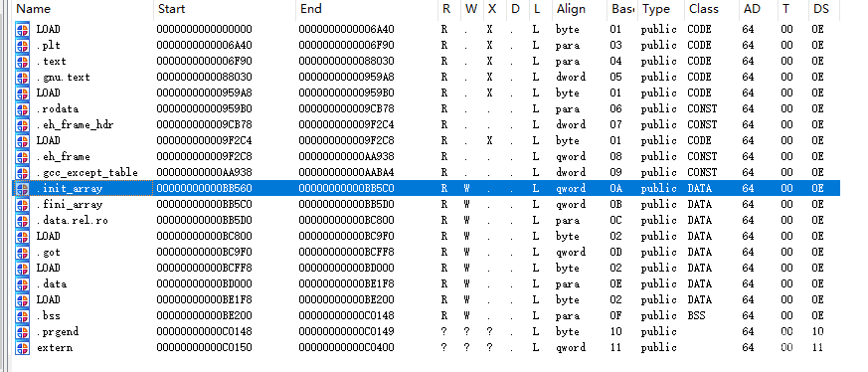
Task: Click the R permission column header
Action: tap(446, 9)
